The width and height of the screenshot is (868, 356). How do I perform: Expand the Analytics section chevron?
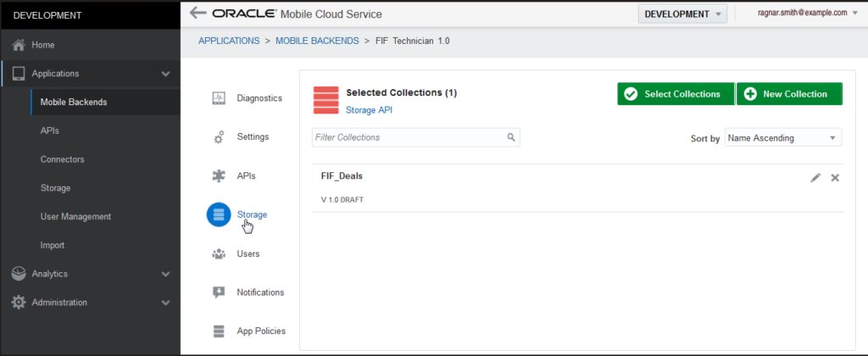click(x=165, y=274)
